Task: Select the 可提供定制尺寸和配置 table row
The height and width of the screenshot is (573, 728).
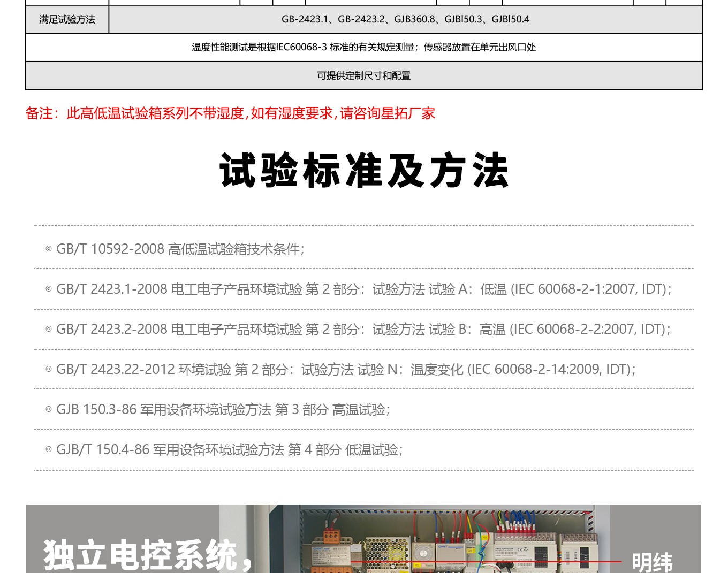Action: click(363, 75)
